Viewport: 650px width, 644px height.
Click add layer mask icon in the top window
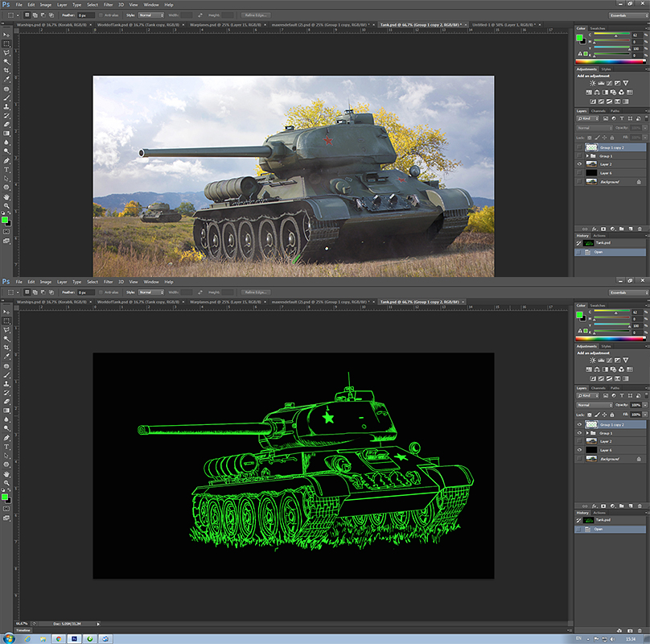[603, 229]
